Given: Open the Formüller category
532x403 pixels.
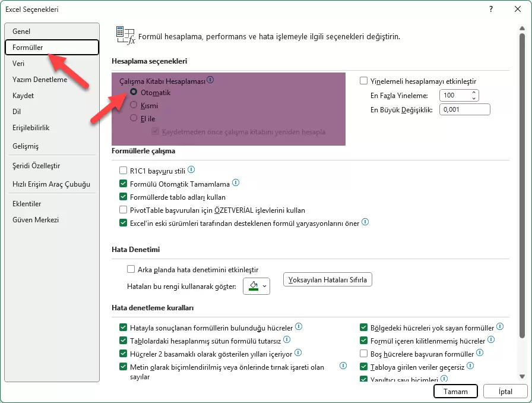Looking at the screenshot, I should point(52,47).
